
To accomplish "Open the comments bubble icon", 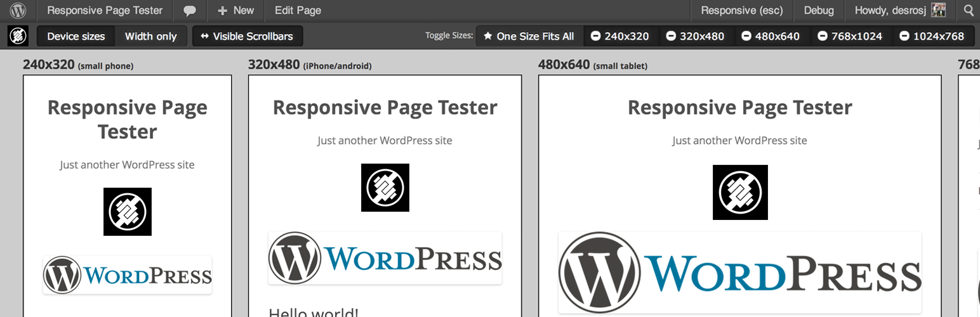I will pyautogui.click(x=189, y=11).
